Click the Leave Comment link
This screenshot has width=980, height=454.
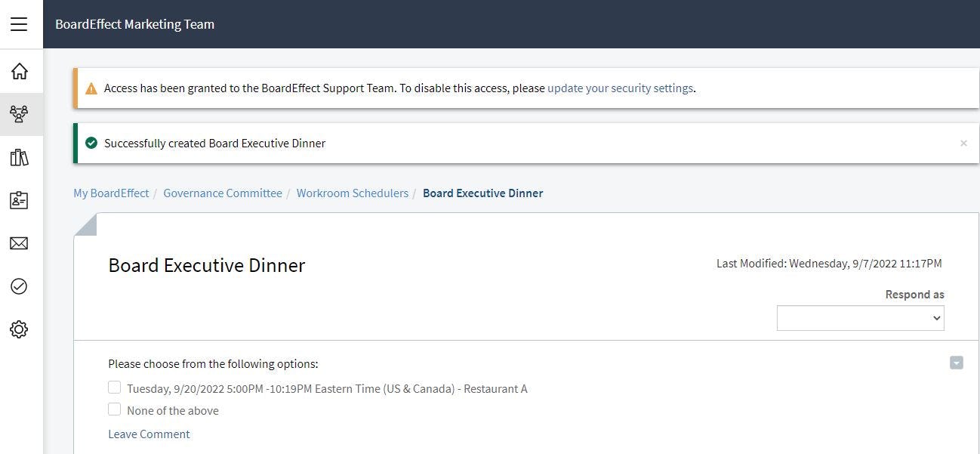pyautogui.click(x=149, y=434)
